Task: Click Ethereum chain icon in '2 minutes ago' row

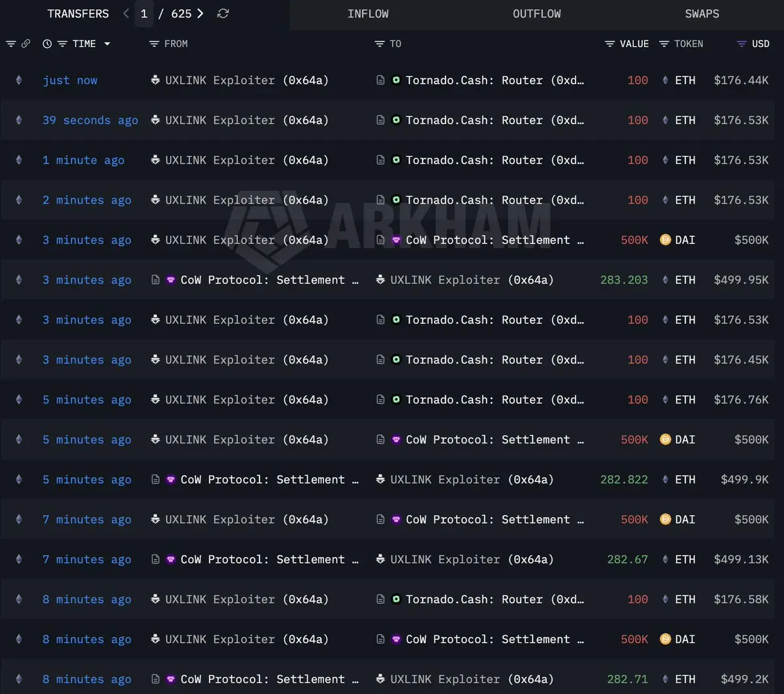Action: pyautogui.click(x=18, y=200)
